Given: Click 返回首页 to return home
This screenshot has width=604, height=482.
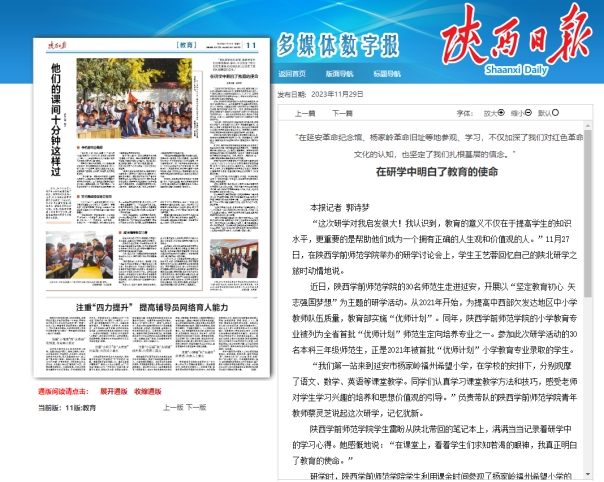Looking at the screenshot, I should click(x=291, y=73).
